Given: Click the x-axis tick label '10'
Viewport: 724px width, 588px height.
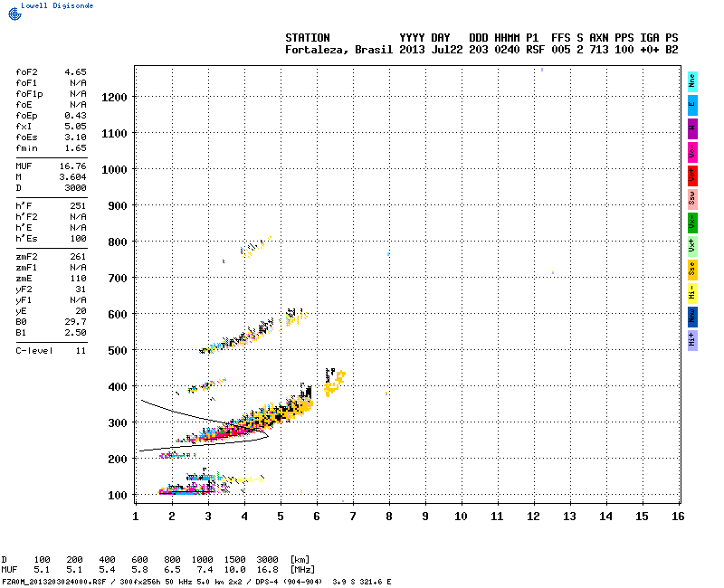Looking at the screenshot, I should click(461, 517).
